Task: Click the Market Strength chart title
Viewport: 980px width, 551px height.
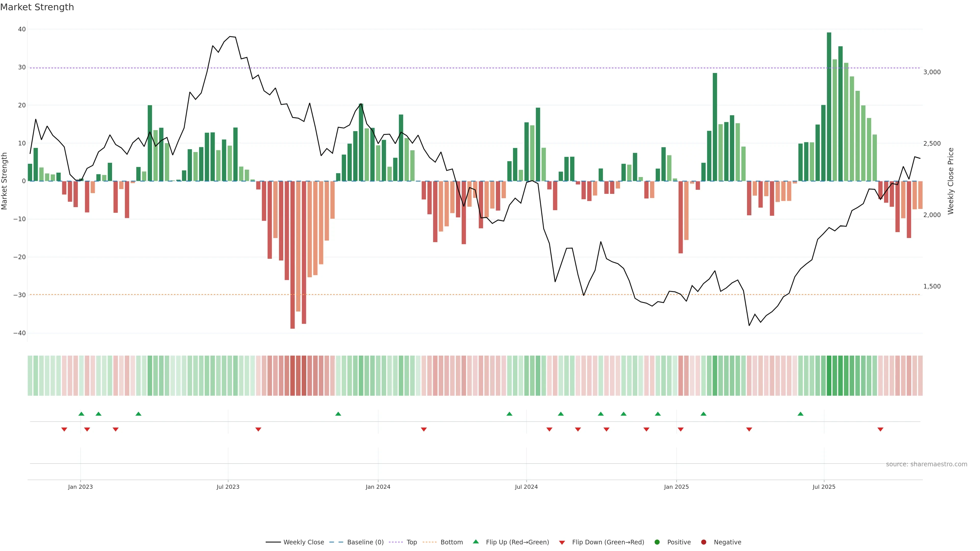Action: (37, 7)
